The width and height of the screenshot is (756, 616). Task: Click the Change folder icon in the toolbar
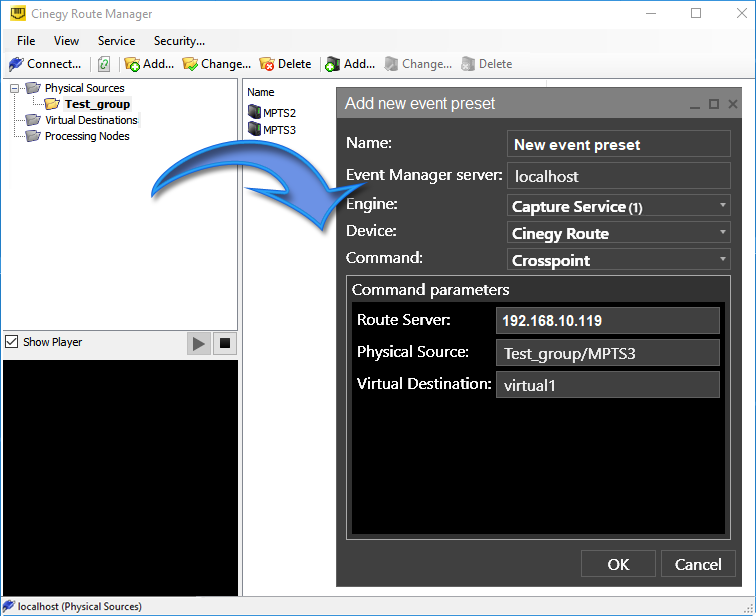[x=190, y=64]
